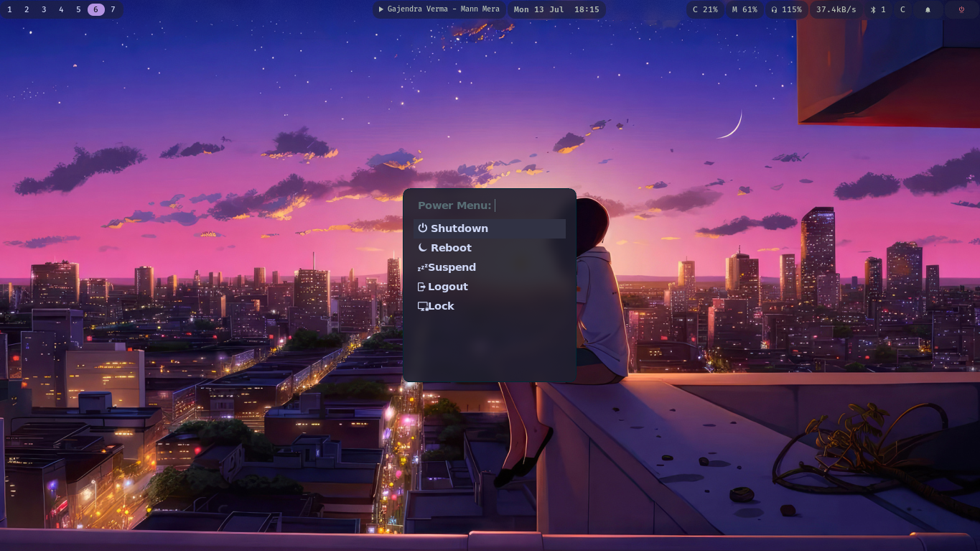The width and height of the screenshot is (980, 551).
Task: Select the active workspace 6
Action: pos(95,9)
